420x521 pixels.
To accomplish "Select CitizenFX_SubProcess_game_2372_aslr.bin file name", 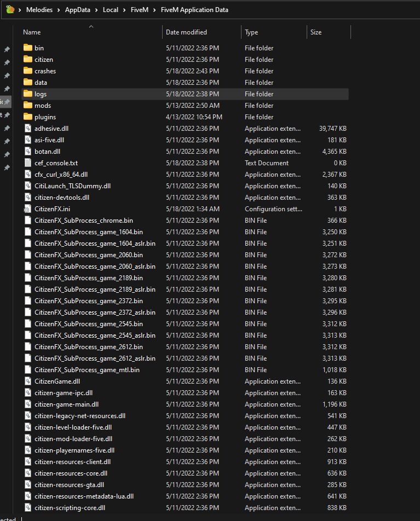I will point(95,312).
